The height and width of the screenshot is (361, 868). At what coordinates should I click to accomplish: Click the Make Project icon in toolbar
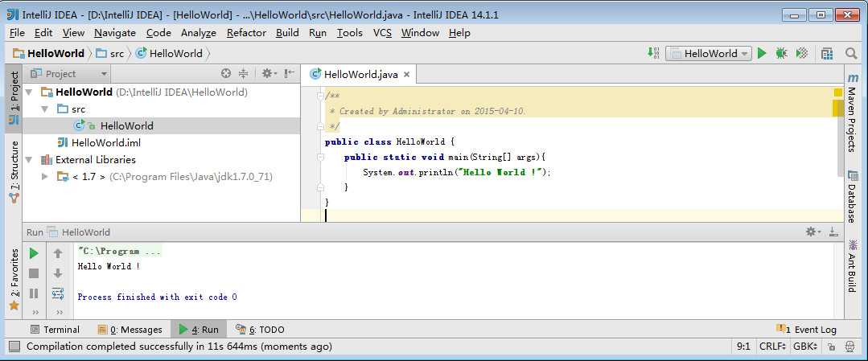pos(653,53)
